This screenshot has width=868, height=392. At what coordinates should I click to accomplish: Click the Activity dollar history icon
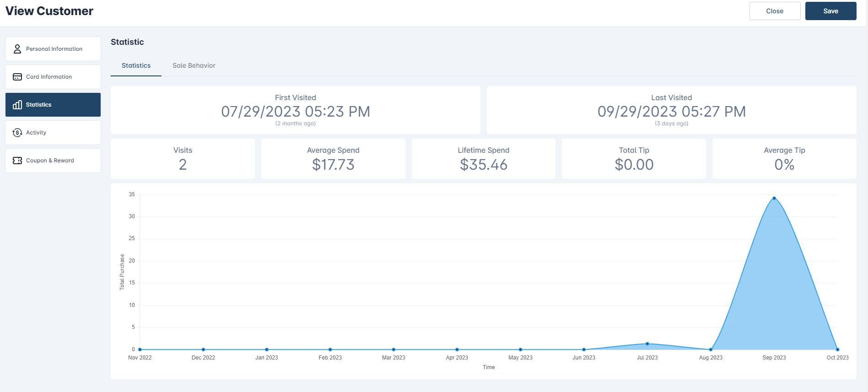[17, 133]
